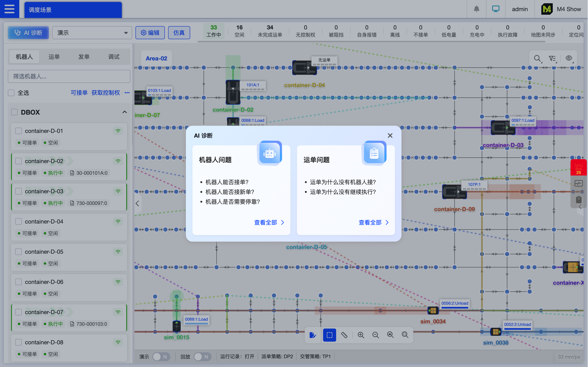Image resolution: width=588 pixels, height=367 pixels.
Task: Click the zoom in magnifier icon
Action: click(361, 335)
